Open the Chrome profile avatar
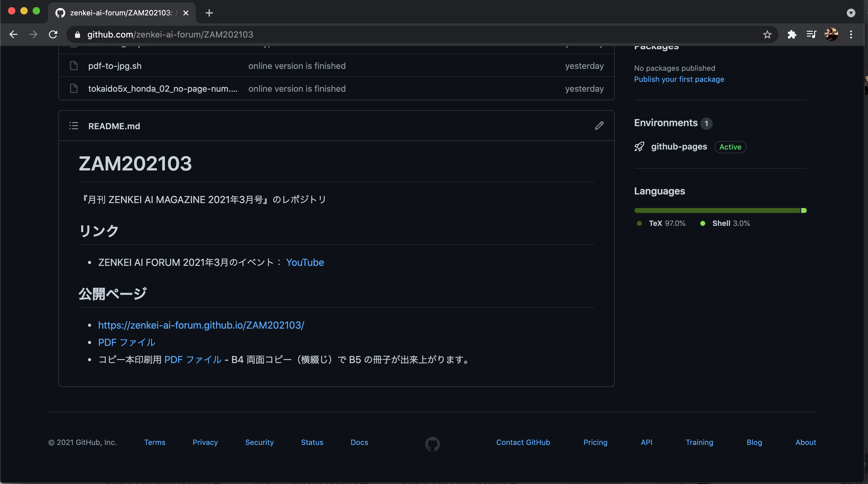 (x=831, y=34)
